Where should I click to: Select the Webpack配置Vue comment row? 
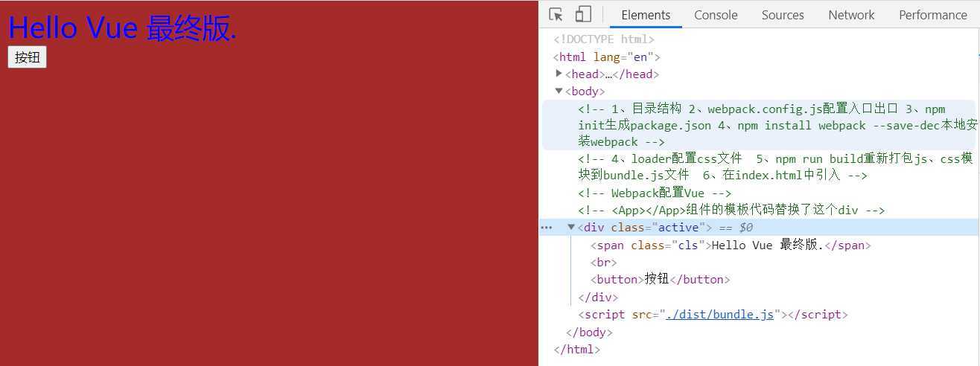655,193
